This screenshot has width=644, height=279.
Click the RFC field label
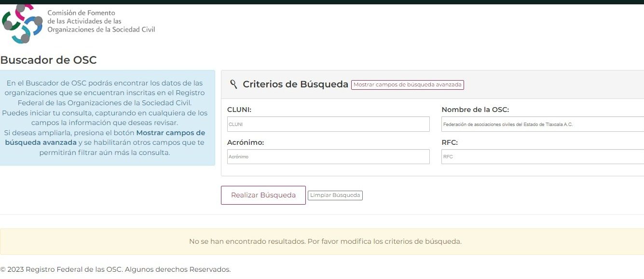449,142
